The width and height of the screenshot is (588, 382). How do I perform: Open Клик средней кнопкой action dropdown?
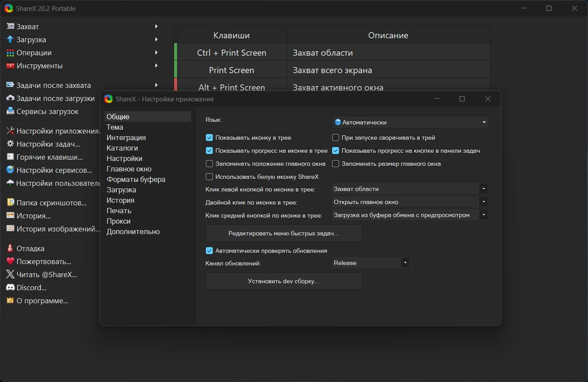tap(410, 215)
